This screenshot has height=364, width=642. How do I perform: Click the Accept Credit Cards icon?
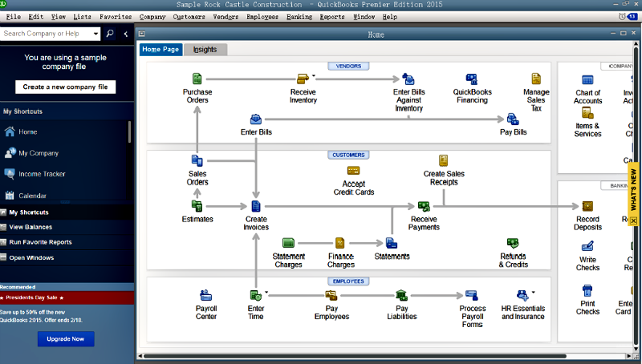click(x=353, y=171)
